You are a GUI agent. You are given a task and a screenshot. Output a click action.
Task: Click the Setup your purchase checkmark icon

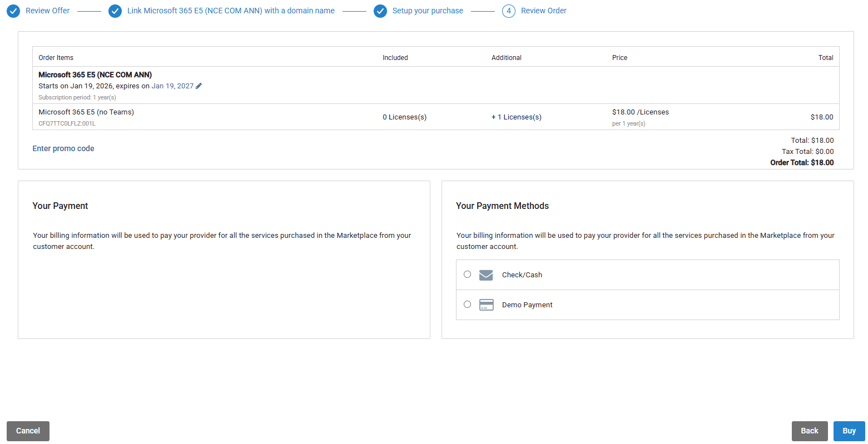click(380, 11)
